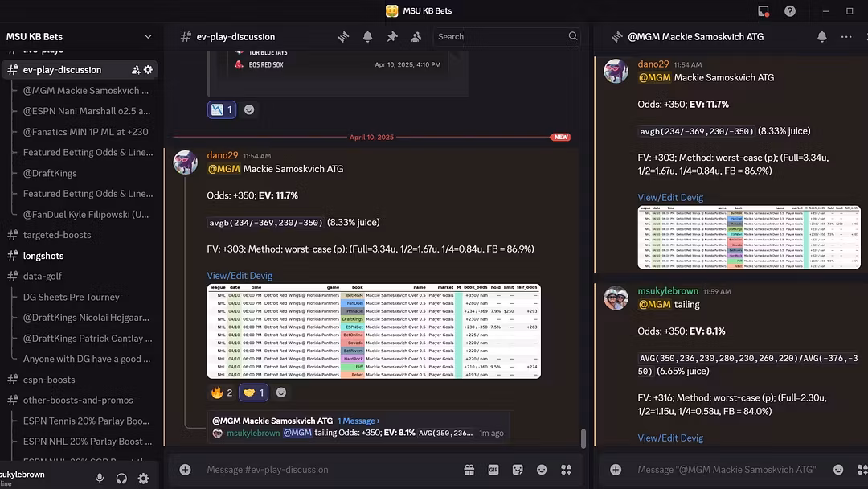868x489 pixels.
Task: Open DG Sheets Pre Tourney thread
Action: pyautogui.click(x=72, y=298)
